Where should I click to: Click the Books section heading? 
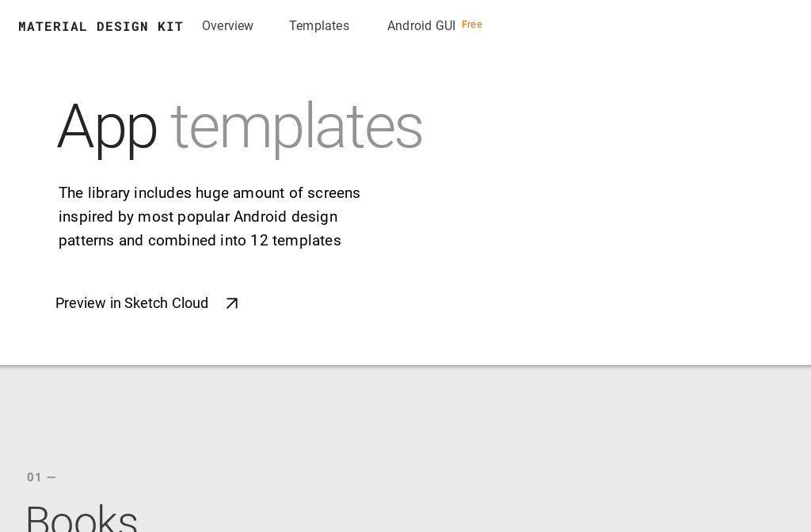(82, 519)
